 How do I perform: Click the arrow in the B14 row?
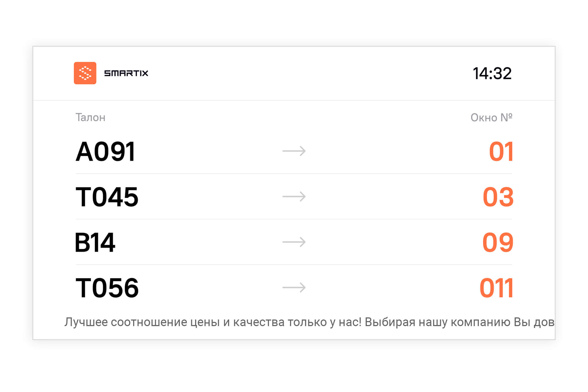tap(294, 242)
